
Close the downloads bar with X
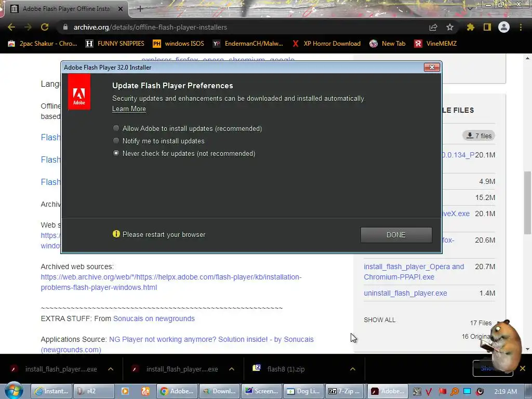point(523,368)
